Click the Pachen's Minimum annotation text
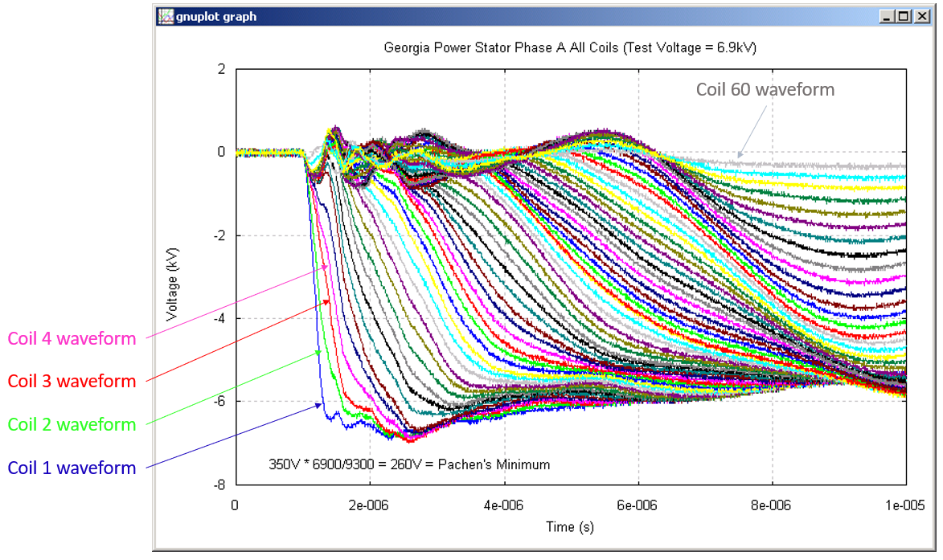943x560 pixels. click(x=408, y=464)
